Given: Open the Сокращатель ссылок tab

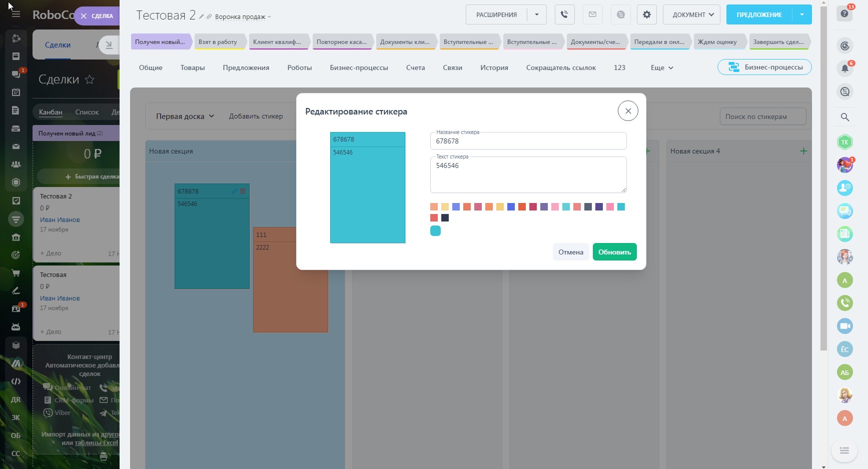Looking at the screenshot, I should point(561,67).
